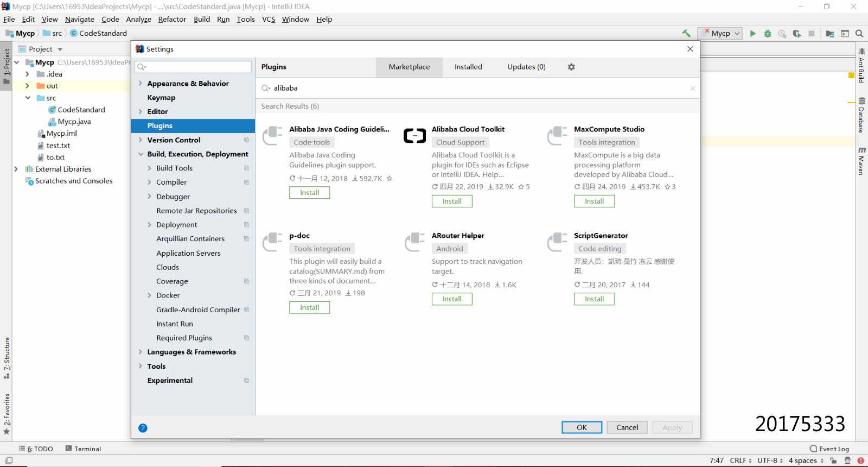Viewport: 868px width, 467px height.
Task: Open the Terminal tool window
Action: click(83, 449)
